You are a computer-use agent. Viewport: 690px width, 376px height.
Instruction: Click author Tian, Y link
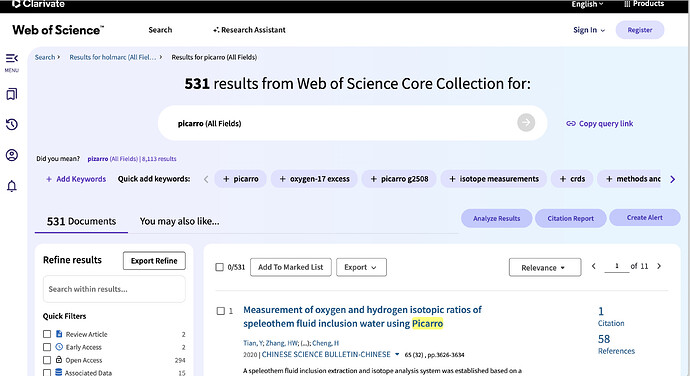[x=253, y=343]
